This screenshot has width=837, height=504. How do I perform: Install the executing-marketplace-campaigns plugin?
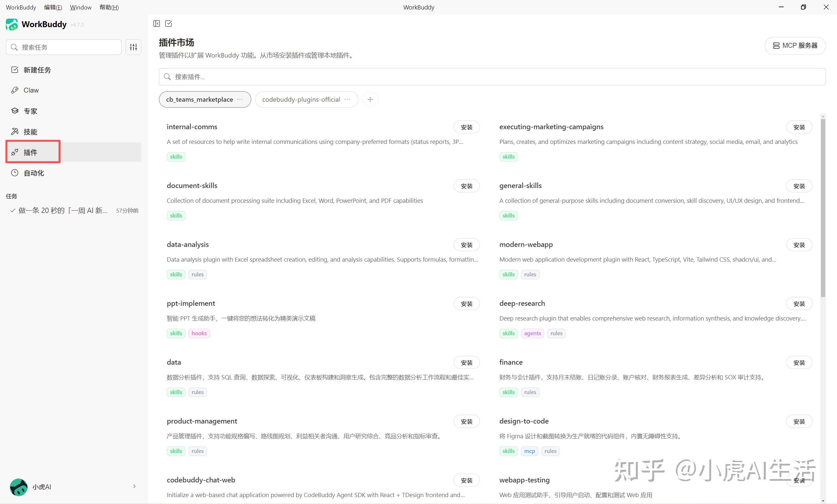tap(799, 127)
